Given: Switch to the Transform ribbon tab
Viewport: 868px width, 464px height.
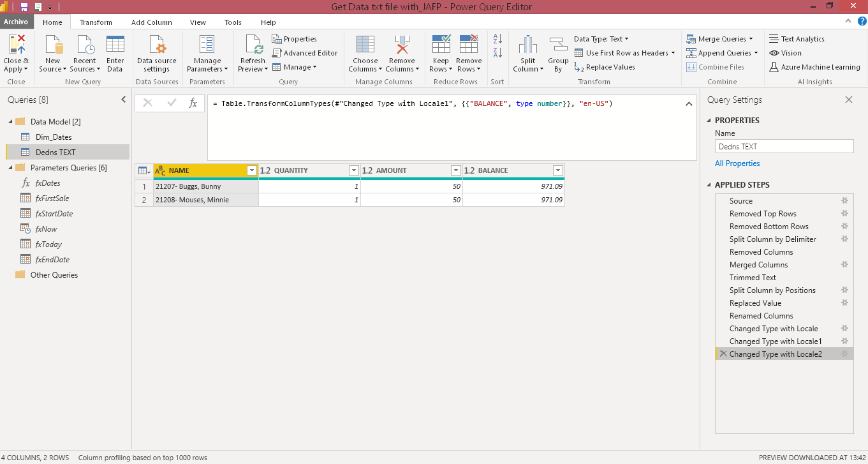Looking at the screenshot, I should tap(96, 22).
